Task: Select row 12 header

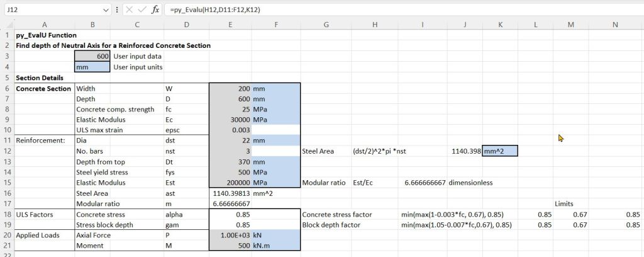Action: point(6,151)
